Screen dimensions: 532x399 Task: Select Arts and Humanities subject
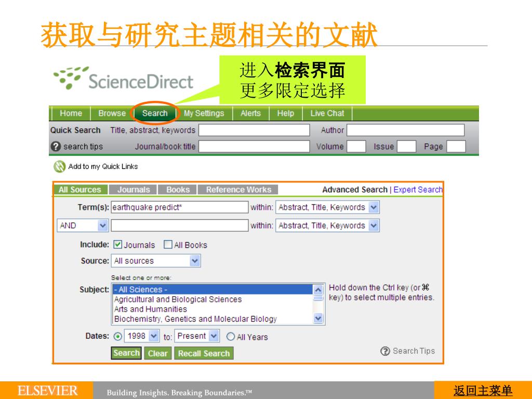coord(212,309)
